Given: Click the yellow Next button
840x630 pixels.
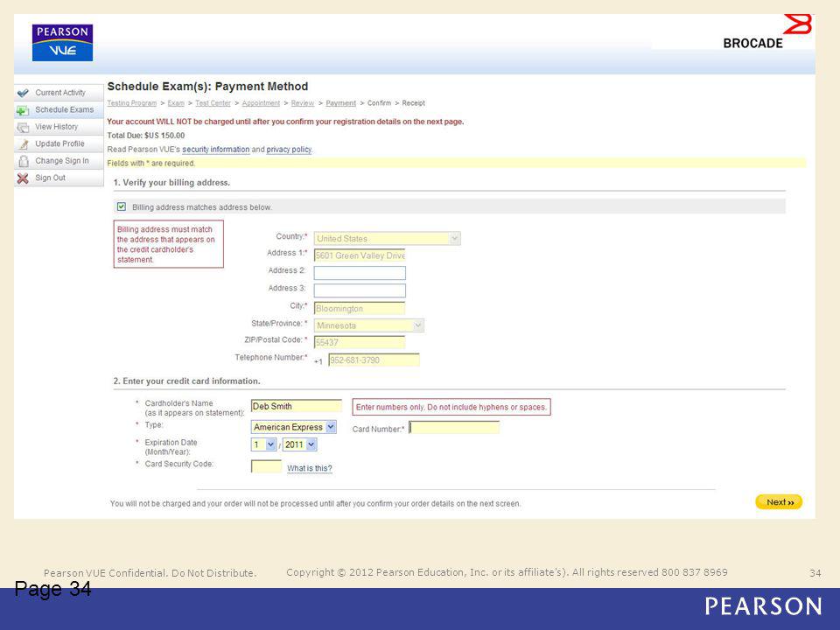Looking at the screenshot, I should (779, 502).
